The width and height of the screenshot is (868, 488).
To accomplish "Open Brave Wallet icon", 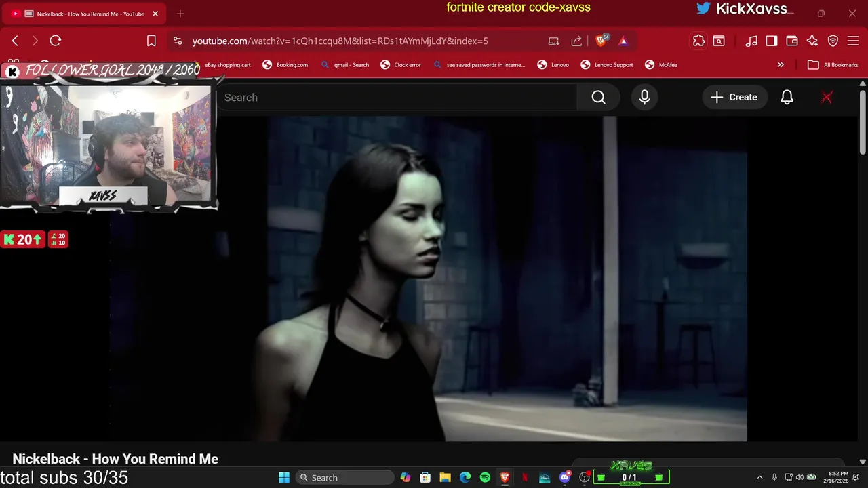I will coord(792,41).
